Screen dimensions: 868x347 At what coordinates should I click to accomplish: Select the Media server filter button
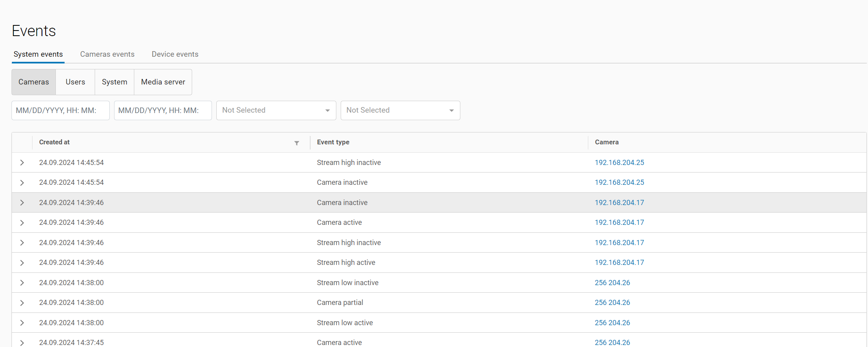[163, 82]
